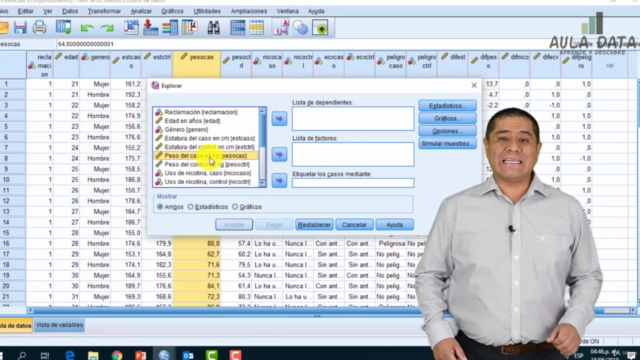This screenshot has width=640, height=360.
Task: Open the Gráficos menu in menu bar
Action: [172, 11]
